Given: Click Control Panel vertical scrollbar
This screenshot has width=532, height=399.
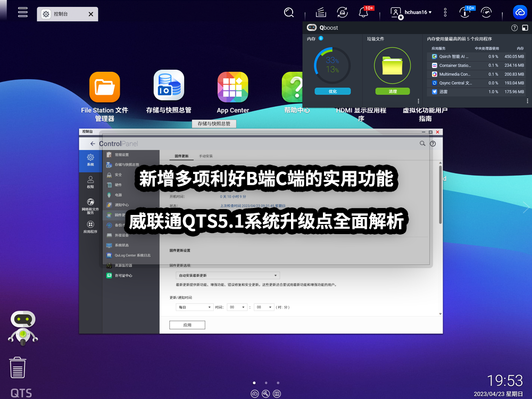Looking at the screenshot, I should 440,195.
